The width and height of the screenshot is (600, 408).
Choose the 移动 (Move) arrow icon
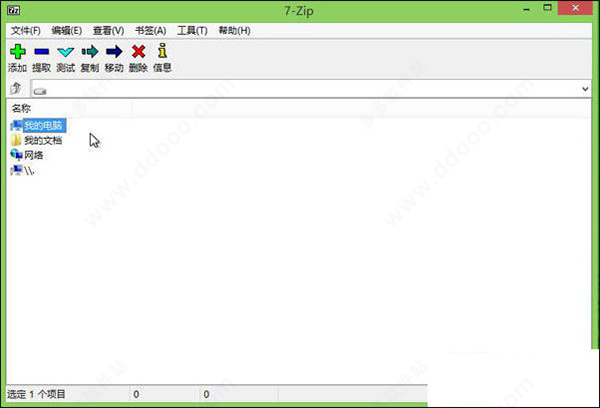pyautogui.click(x=114, y=51)
